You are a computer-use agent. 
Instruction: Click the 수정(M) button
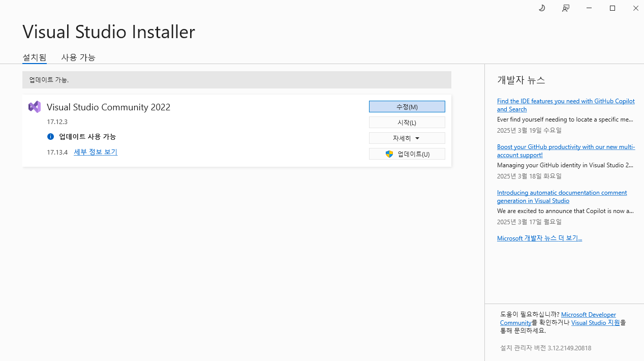407,107
